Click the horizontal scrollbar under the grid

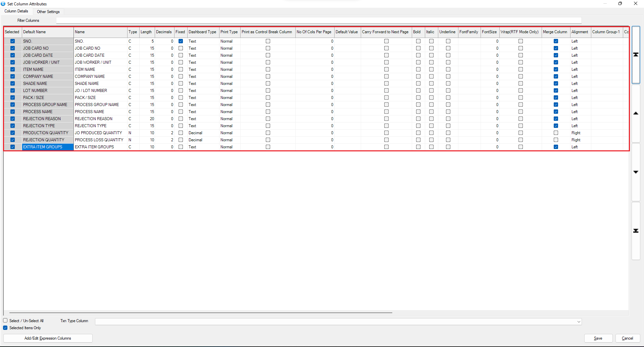tap(201, 312)
